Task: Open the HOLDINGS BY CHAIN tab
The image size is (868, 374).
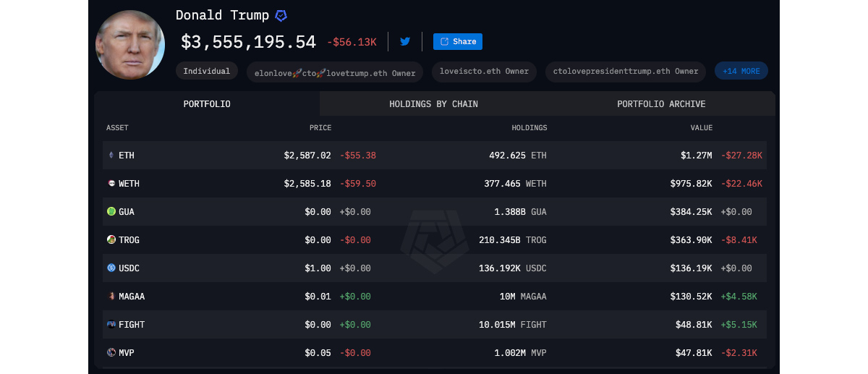Action: click(434, 104)
